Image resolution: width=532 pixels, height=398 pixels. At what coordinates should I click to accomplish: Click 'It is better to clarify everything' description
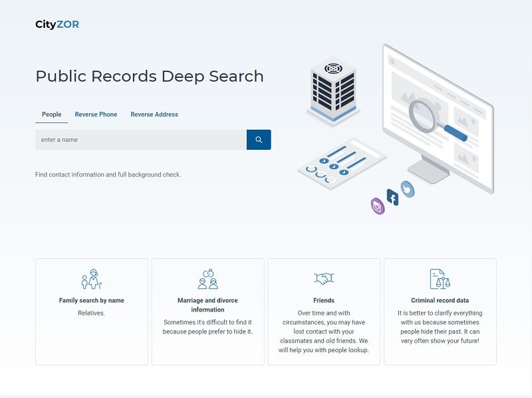point(440,327)
